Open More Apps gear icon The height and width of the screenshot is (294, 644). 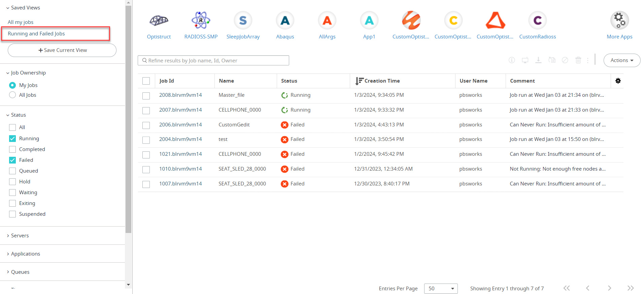[x=619, y=21]
